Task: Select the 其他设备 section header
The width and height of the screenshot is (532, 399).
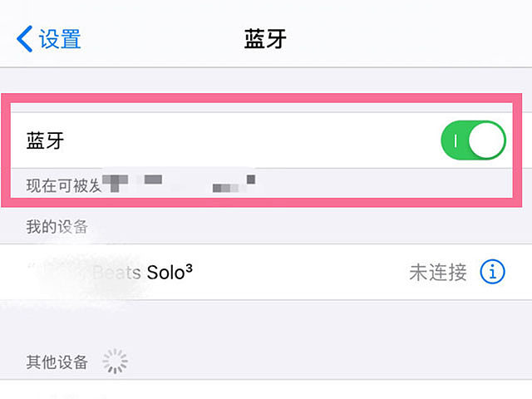Action: coord(57,362)
